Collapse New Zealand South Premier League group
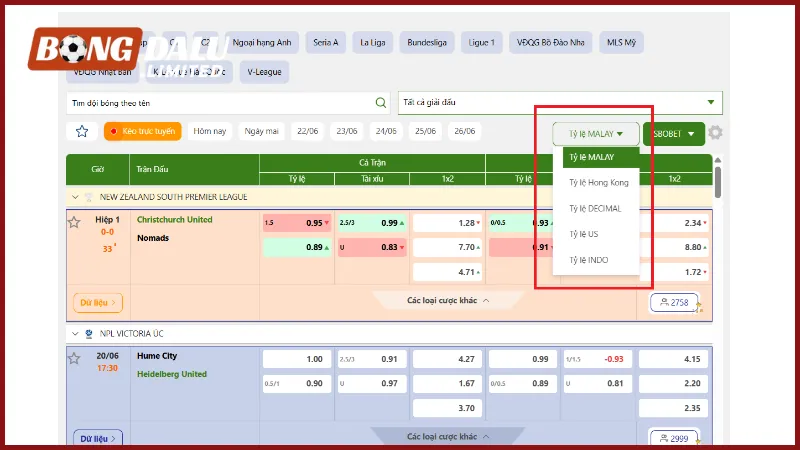 click(75, 197)
